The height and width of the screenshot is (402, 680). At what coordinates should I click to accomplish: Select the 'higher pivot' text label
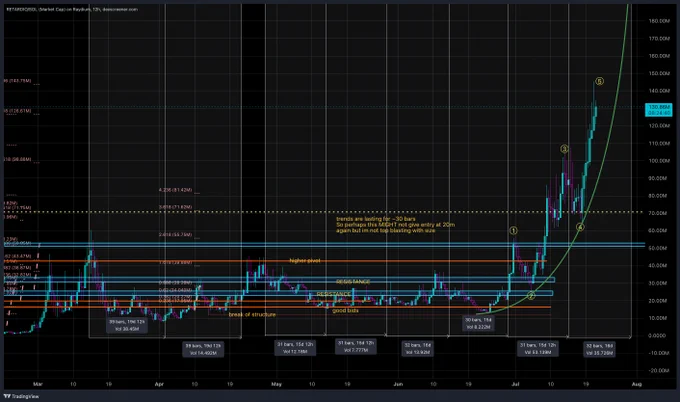click(305, 261)
